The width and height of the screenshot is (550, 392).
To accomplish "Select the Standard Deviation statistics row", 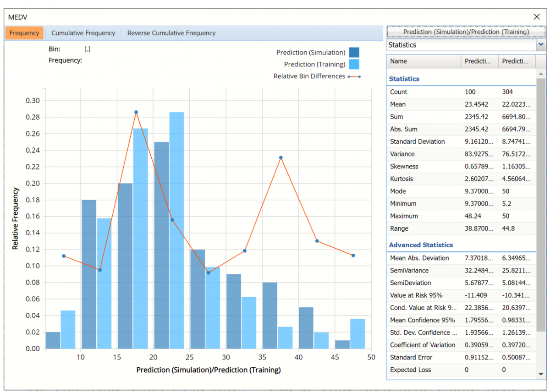I will pyautogui.click(x=461, y=142).
